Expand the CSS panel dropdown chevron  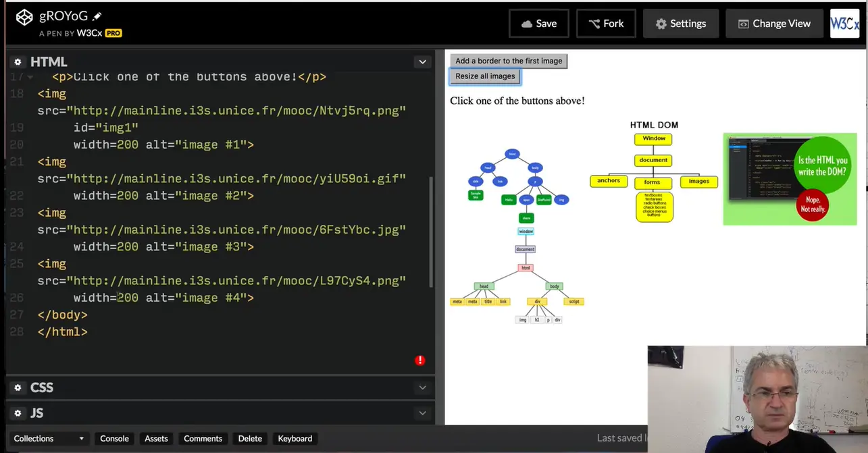coord(422,388)
